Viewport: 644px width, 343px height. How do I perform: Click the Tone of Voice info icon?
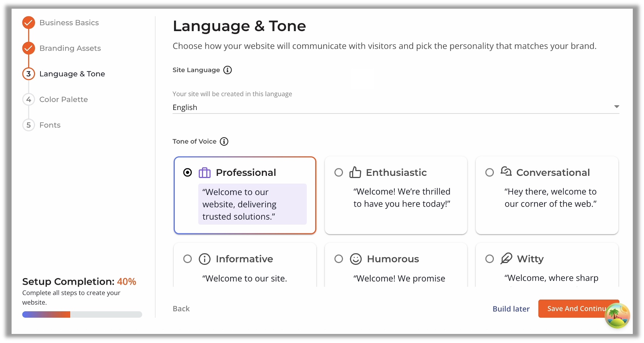tap(224, 141)
